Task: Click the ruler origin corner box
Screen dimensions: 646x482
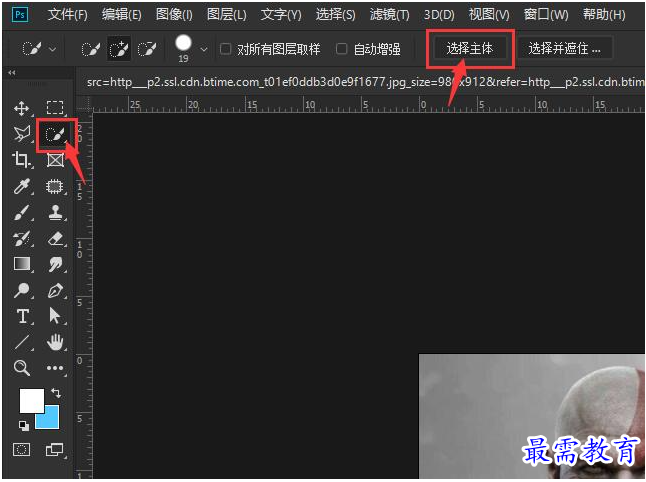Action: [84, 104]
